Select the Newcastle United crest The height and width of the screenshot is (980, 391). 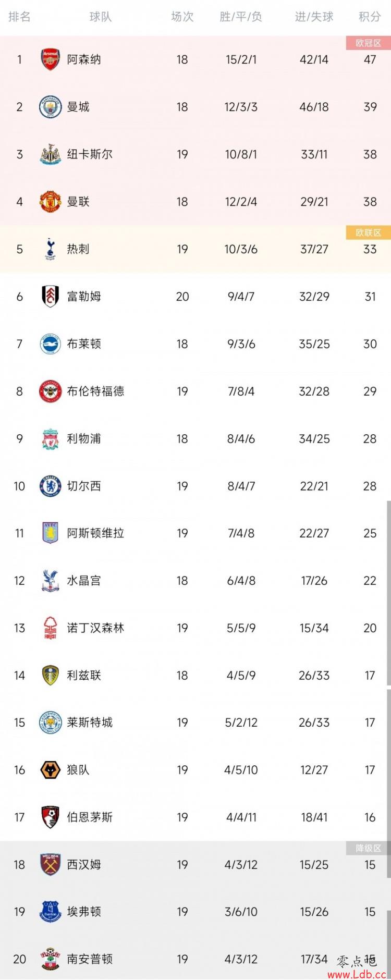[51, 154]
